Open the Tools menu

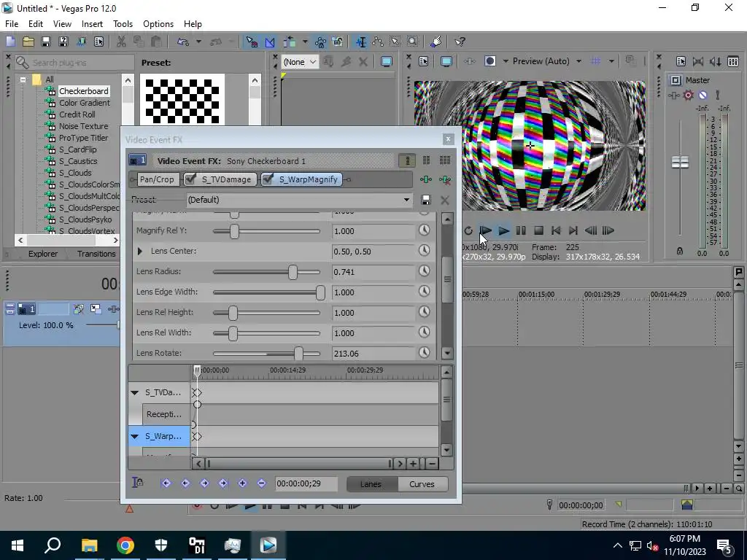(x=123, y=24)
